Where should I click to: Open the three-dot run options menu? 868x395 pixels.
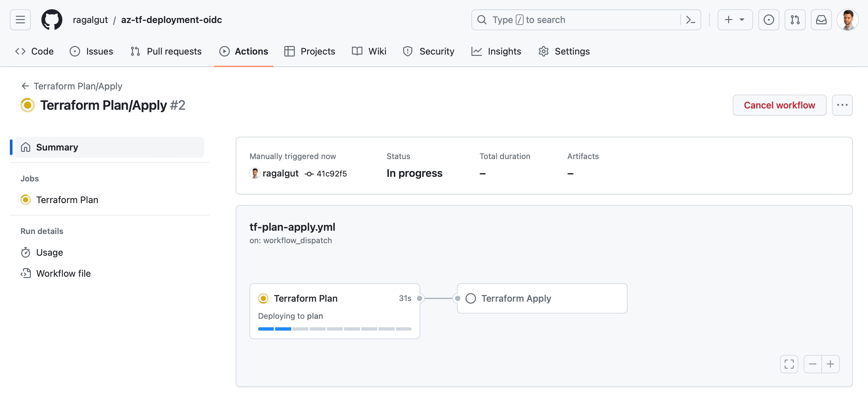pos(842,105)
